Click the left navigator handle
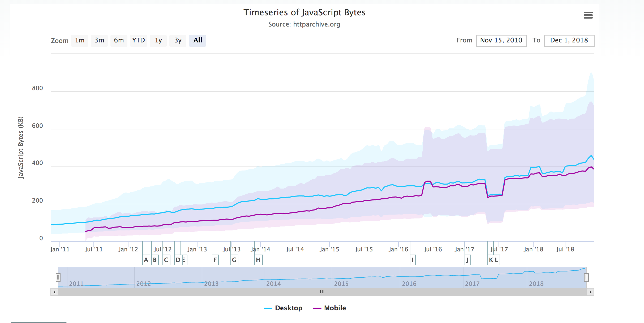 (x=58, y=277)
